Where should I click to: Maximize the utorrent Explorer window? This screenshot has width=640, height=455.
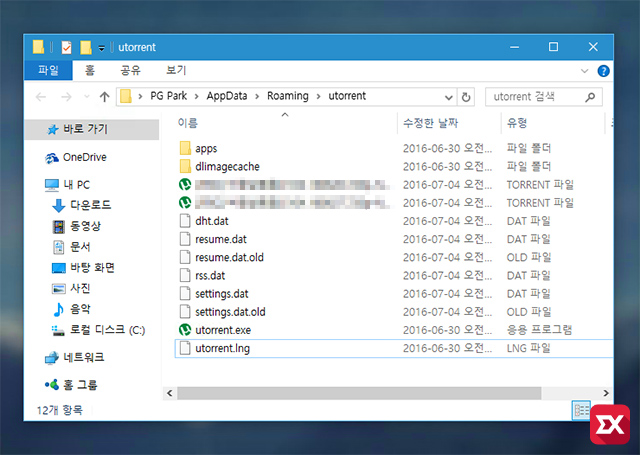tap(553, 47)
